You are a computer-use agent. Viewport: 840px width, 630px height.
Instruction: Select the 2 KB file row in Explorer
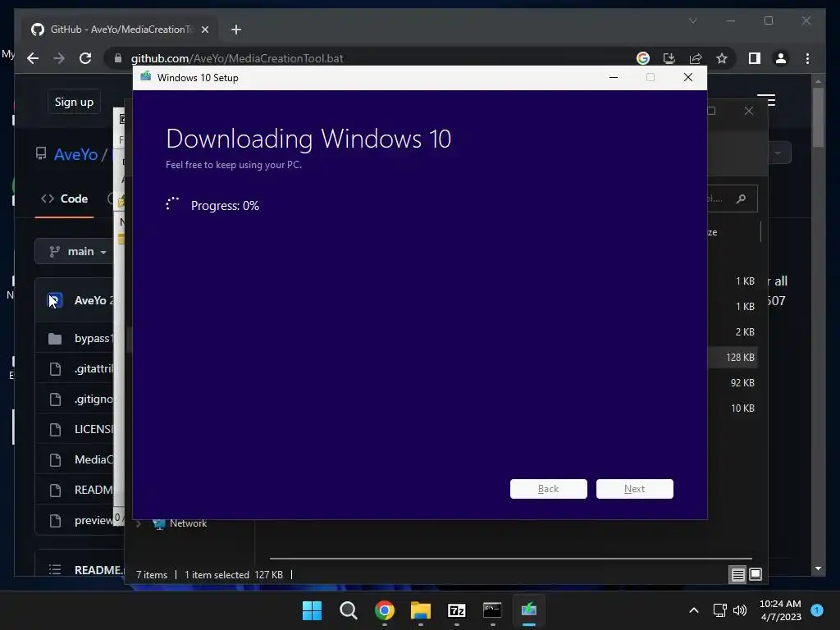coord(733,331)
